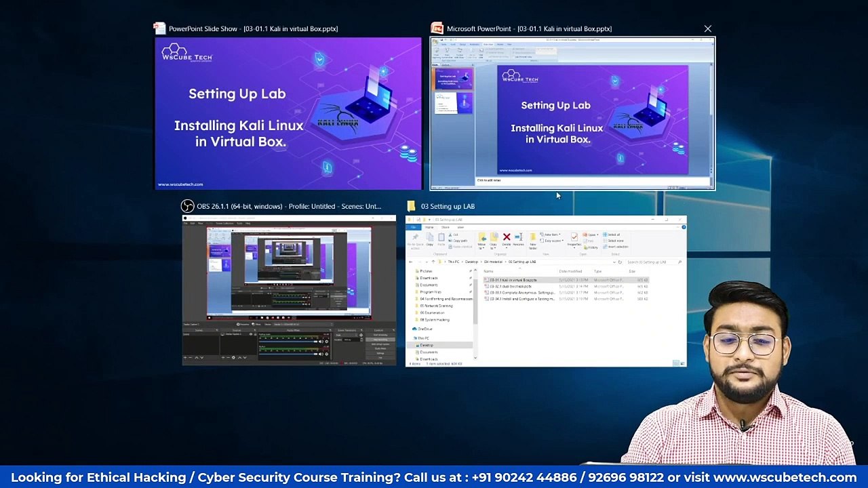Click the folder icon beside 03 Setting up LAB
Image resolution: width=868 pixels, height=488 pixels.
pos(411,206)
